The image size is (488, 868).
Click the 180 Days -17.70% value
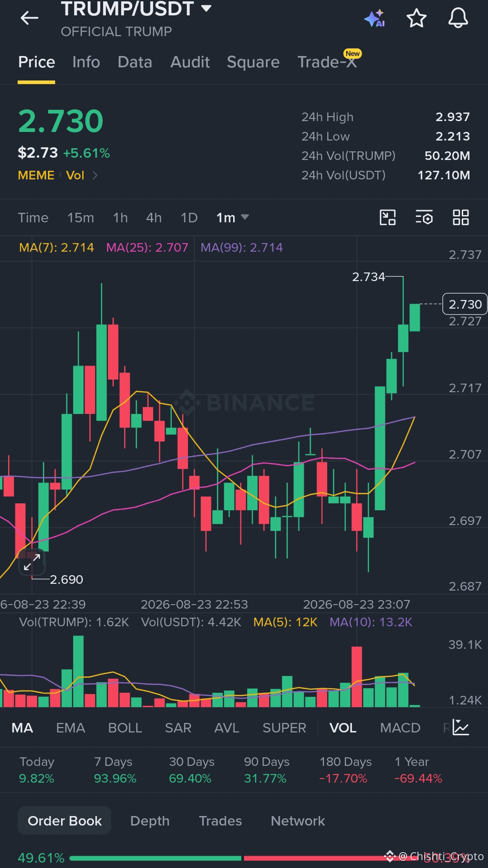343,779
